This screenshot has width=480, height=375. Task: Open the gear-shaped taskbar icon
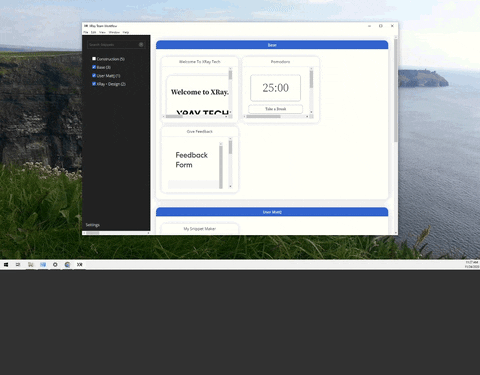coord(55,265)
